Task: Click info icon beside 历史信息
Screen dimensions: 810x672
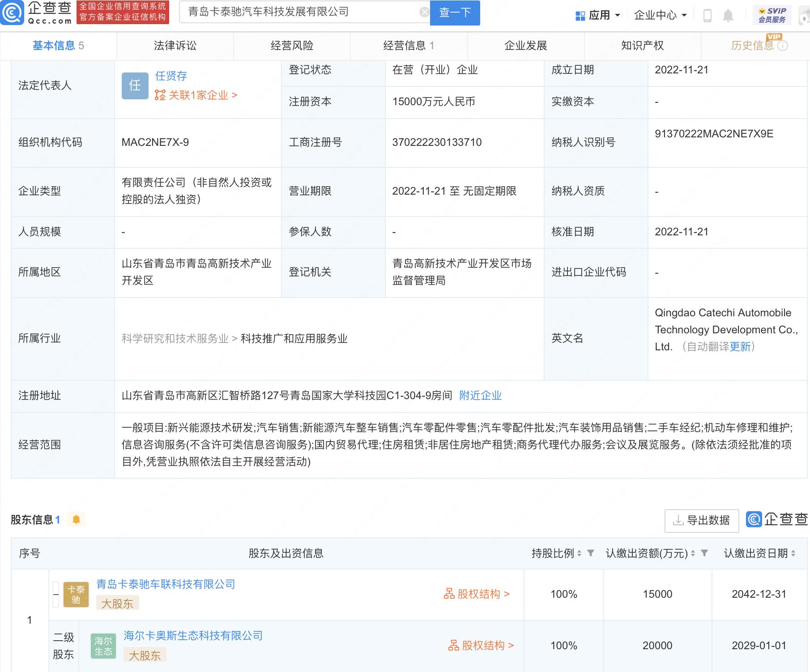Action: pos(783,46)
